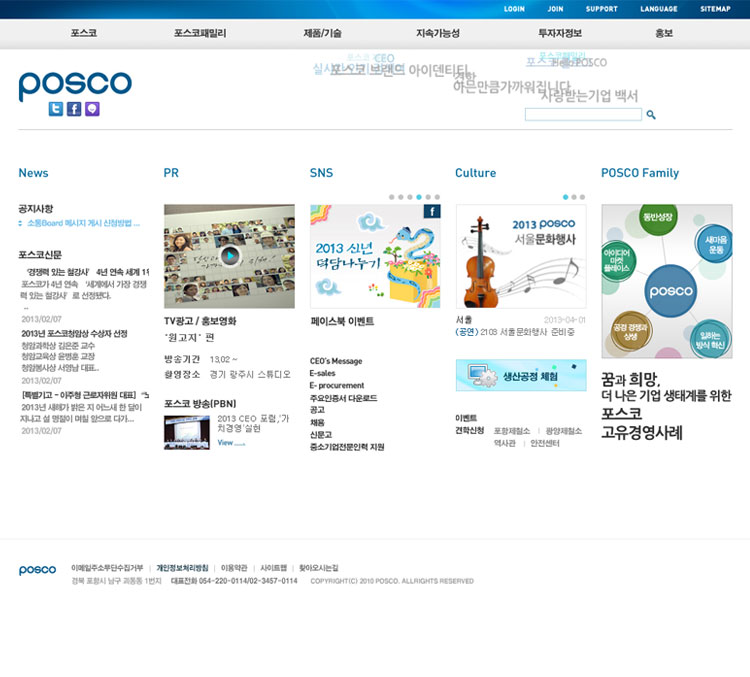Open the 주요인증서 다운로드 link
750x677 pixels.
click(x=343, y=398)
